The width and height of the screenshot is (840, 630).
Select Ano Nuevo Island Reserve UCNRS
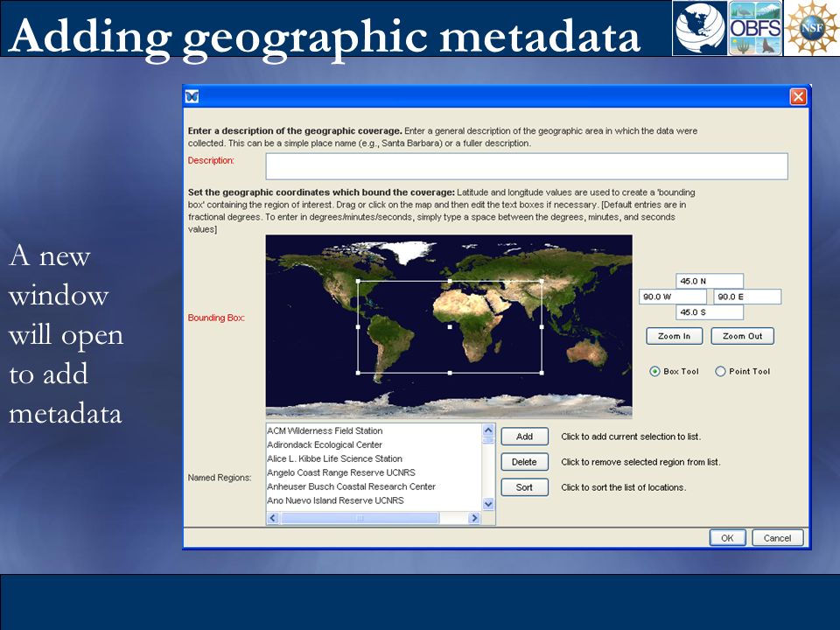coord(335,500)
